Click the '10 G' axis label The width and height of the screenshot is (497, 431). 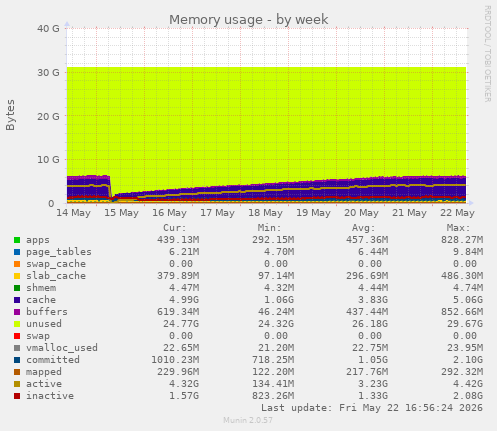(x=48, y=160)
